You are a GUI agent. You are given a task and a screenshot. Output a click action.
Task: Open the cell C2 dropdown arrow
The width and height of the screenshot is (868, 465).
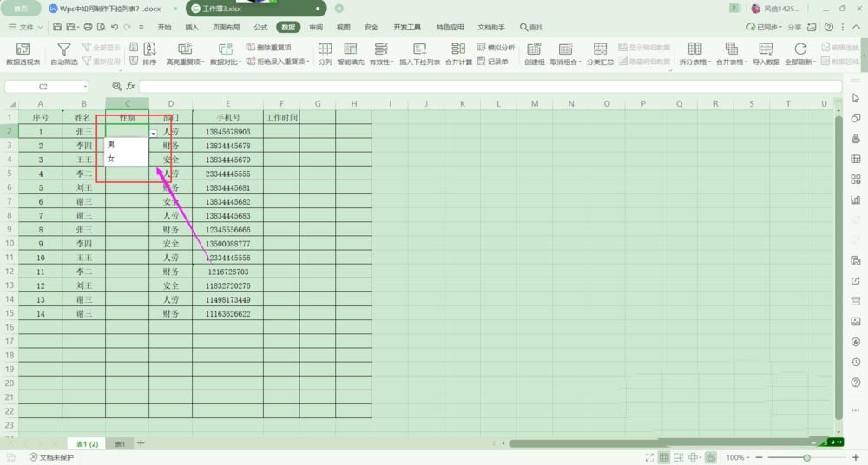154,133
